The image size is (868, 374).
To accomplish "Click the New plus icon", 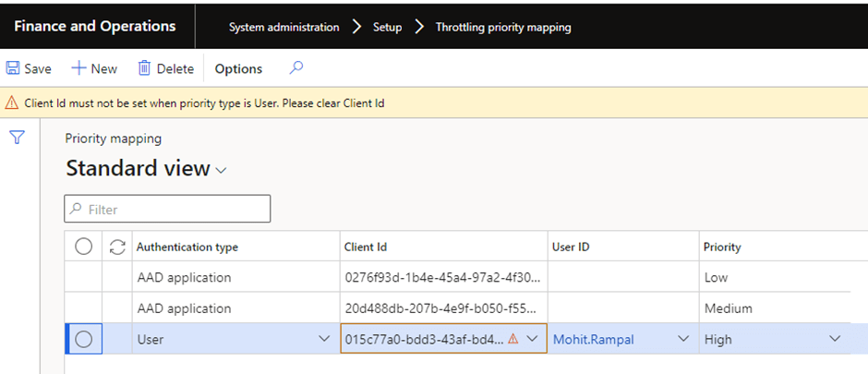I will click(79, 68).
